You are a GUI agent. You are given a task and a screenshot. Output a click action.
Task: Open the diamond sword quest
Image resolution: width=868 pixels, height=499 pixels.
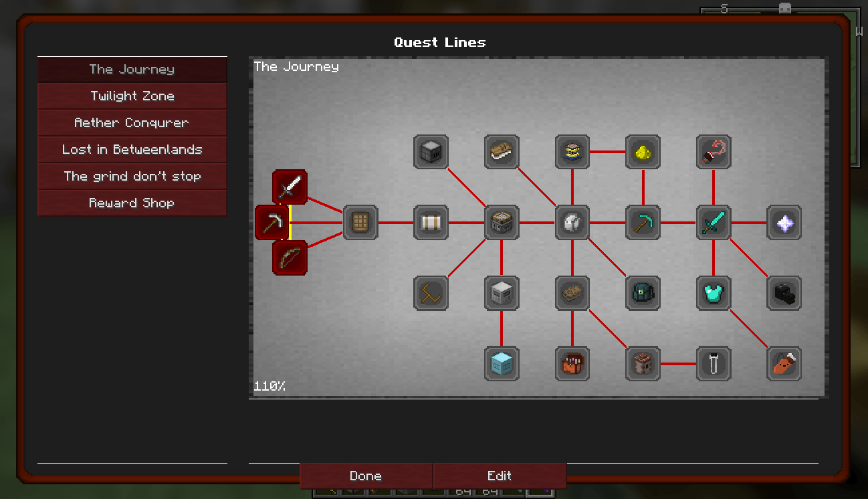click(714, 222)
